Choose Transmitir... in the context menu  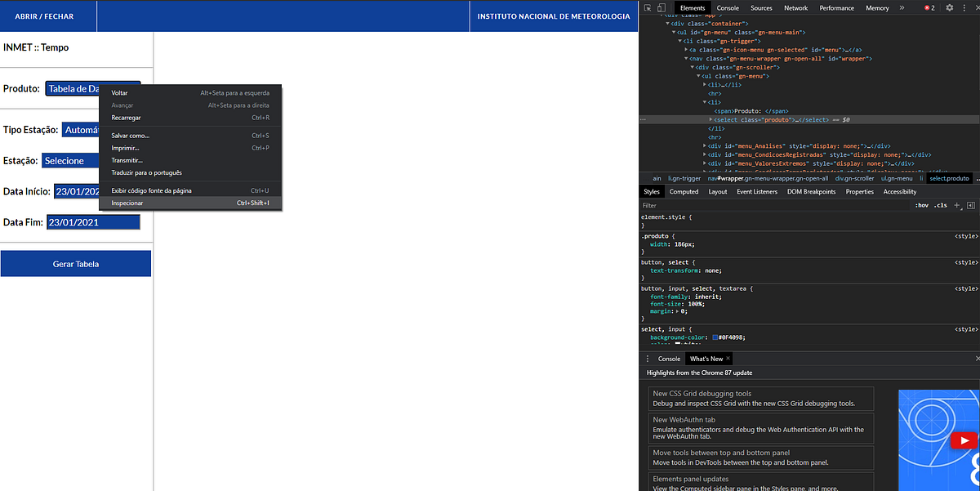(x=190, y=160)
